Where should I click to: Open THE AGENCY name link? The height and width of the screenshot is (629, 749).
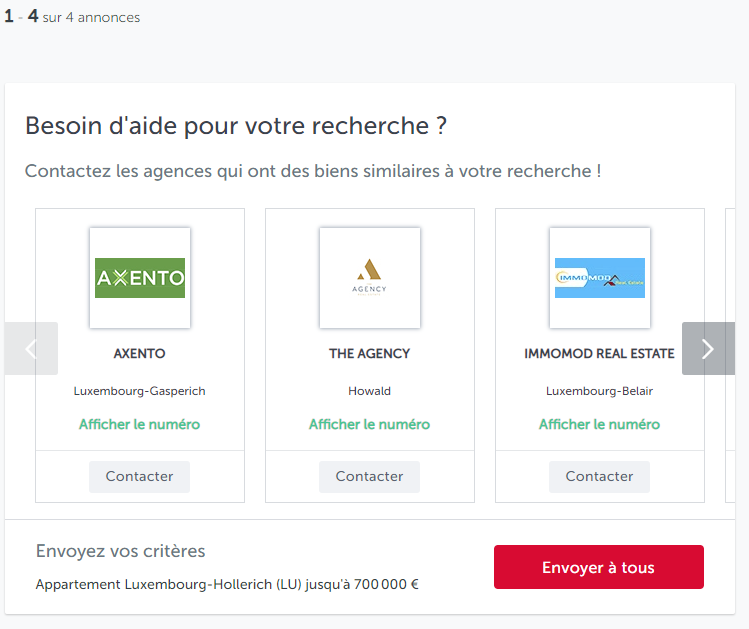click(x=369, y=353)
